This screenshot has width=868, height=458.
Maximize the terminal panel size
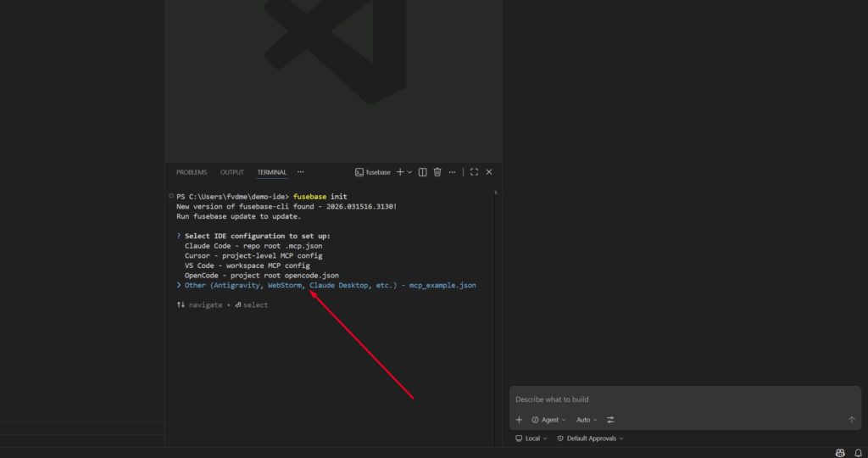click(x=474, y=172)
